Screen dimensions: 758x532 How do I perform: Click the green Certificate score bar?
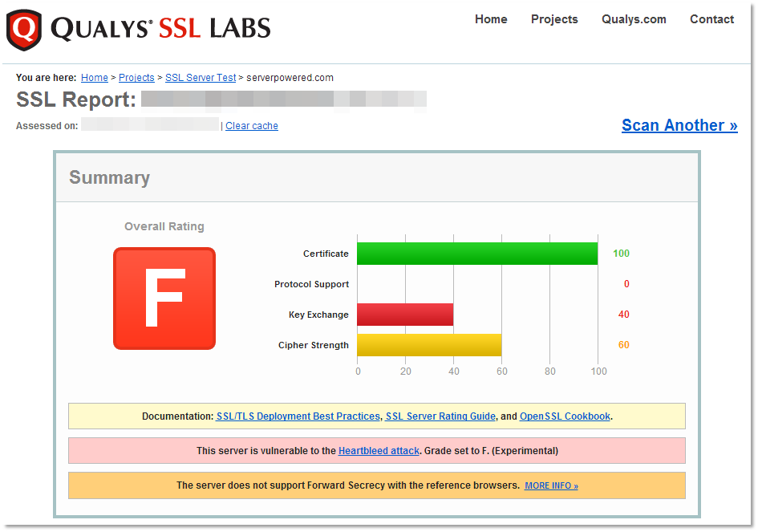[x=477, y=254]
